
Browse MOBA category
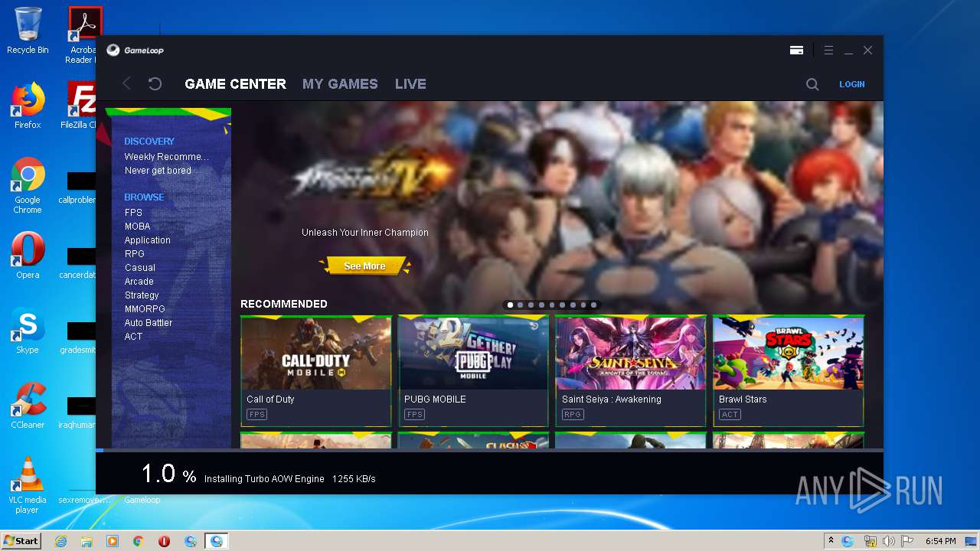tap(137, 227)
